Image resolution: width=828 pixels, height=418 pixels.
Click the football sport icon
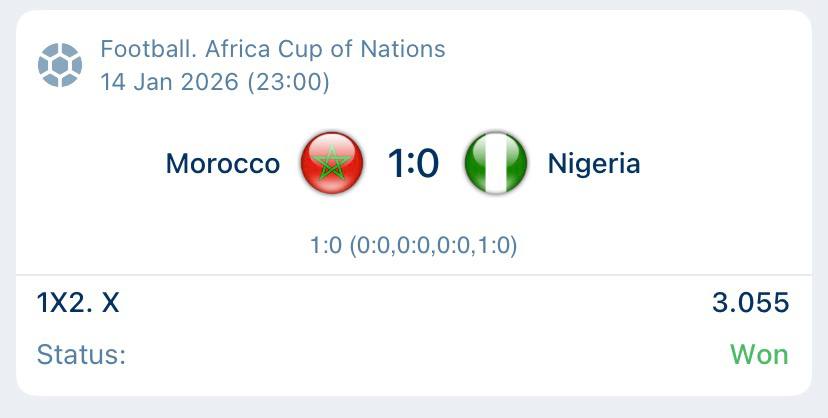pyautogui.click(x=59, y=65)
